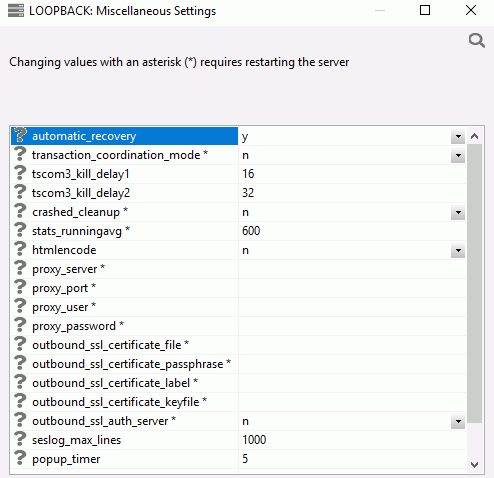Open help for transaction_coordination_mode setting
Image resolution: width=494 pixels, height=478 pixels.
(20, 154)
